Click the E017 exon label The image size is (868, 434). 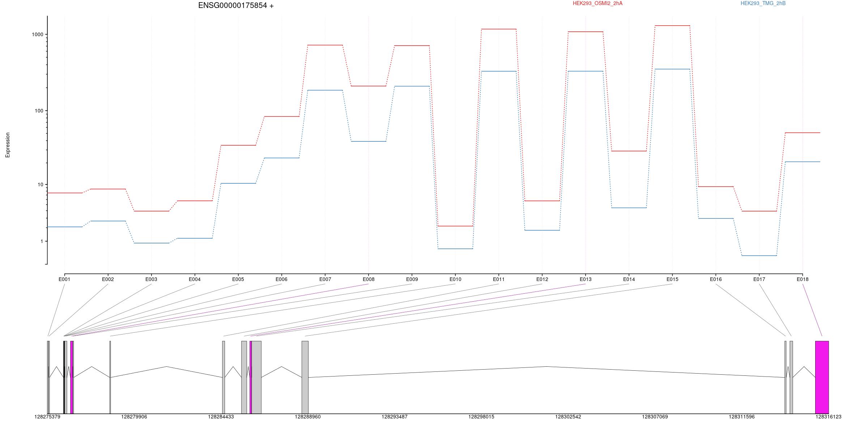click(x=759, y=279)
